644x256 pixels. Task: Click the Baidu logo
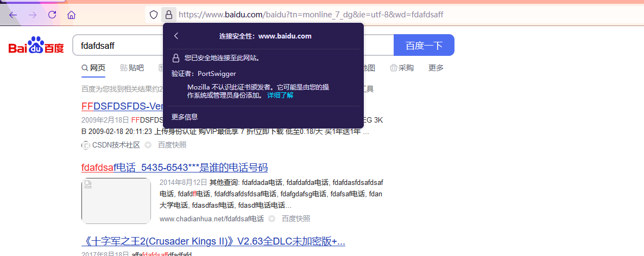[36, 46]
